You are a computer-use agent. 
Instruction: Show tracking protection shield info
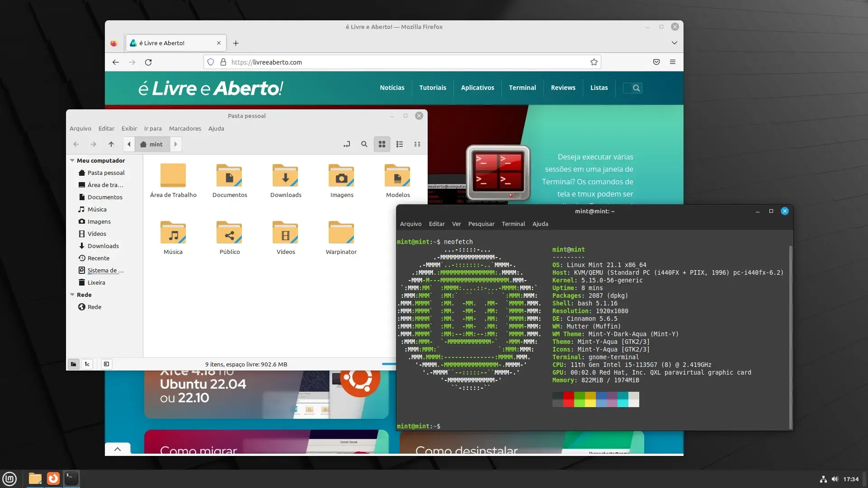tap(211, 62)
